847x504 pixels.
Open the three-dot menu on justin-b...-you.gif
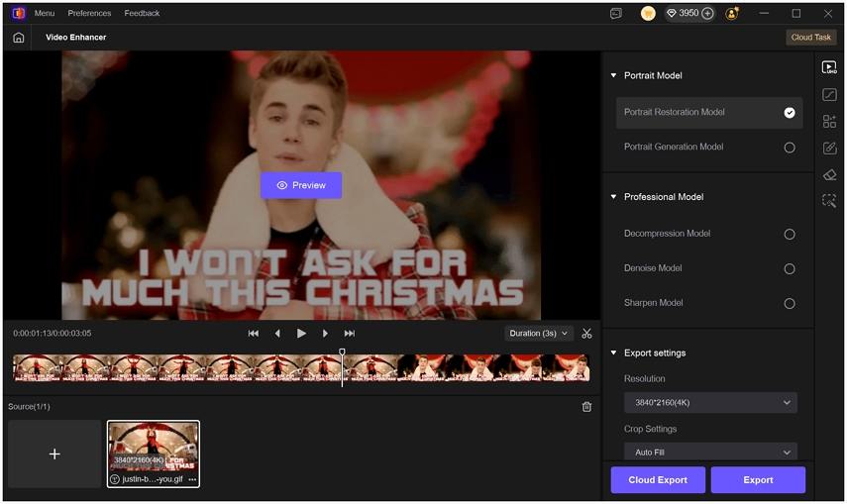[192, 479]
